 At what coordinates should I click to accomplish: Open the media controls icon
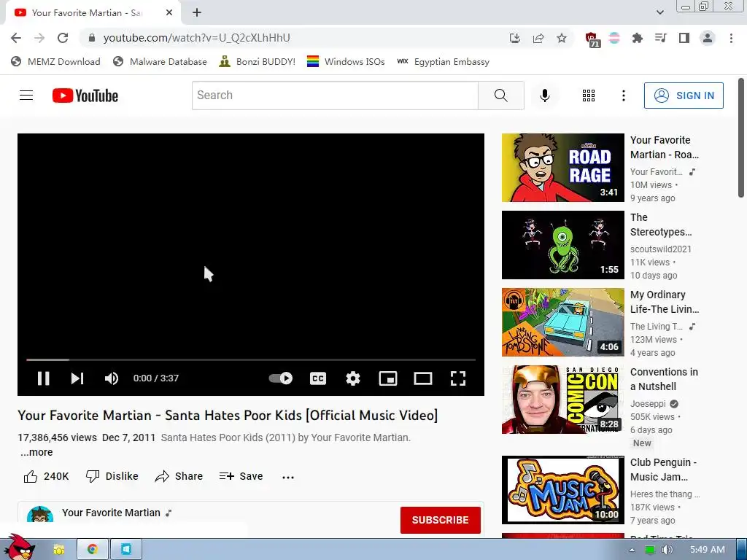[x=661, y=38]
